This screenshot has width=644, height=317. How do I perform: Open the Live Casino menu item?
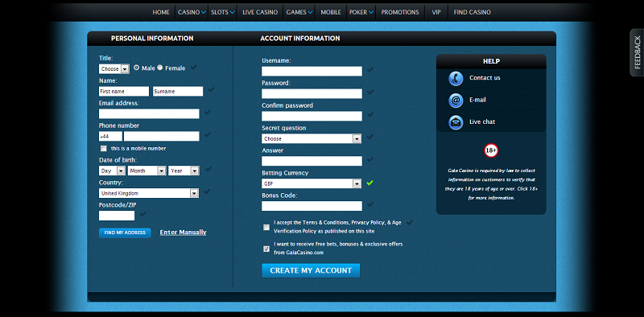tap(260, 12)
